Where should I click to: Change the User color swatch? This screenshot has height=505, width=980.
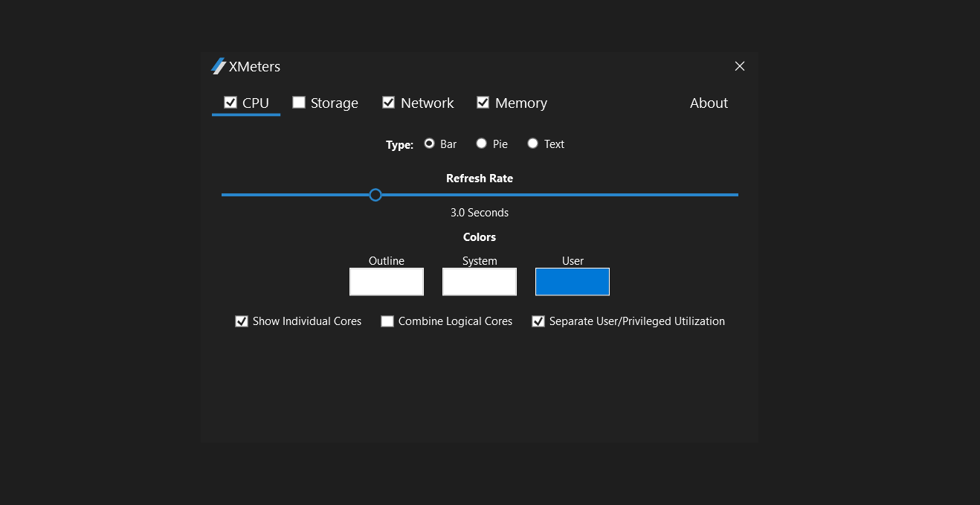click(x=573, y=281)
